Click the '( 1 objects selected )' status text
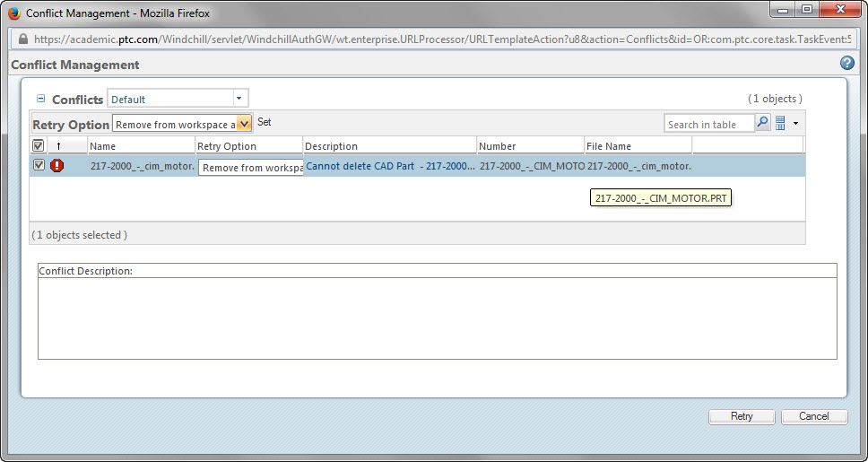 tap(80, 235)
